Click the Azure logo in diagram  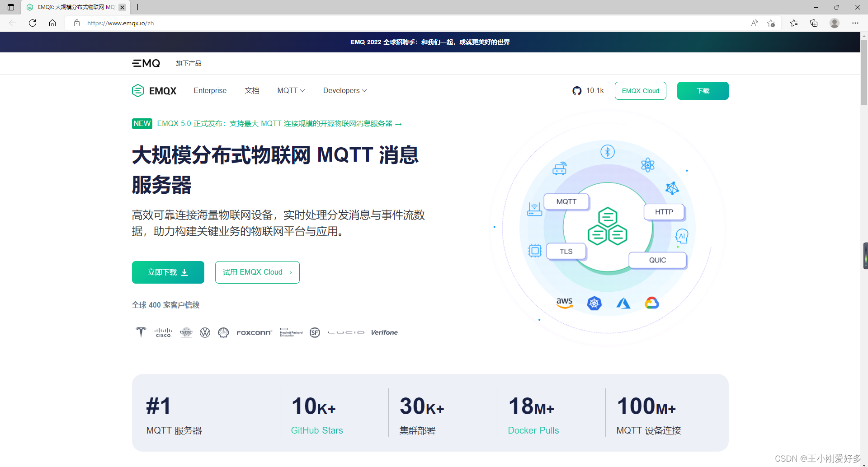(x=623, y=303)
